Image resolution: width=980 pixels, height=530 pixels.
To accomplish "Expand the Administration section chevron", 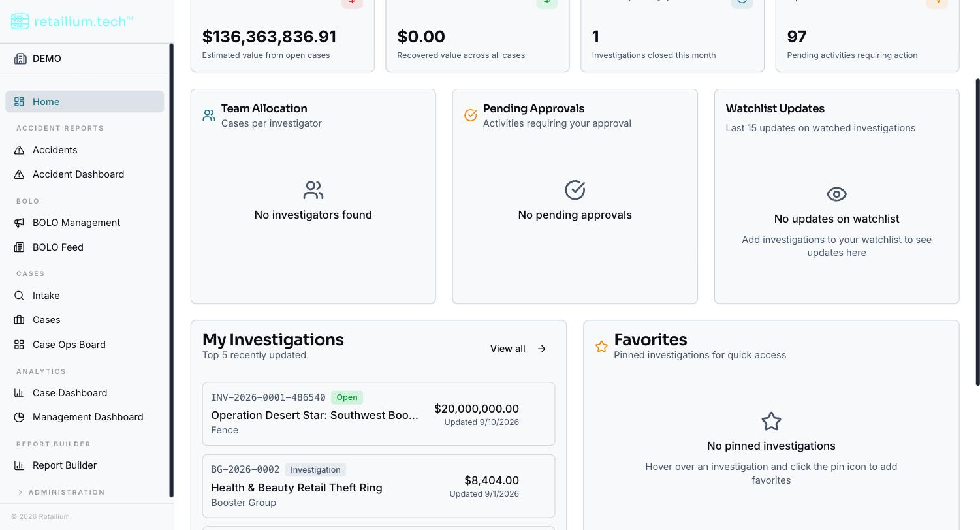I will tap(20, 492).
